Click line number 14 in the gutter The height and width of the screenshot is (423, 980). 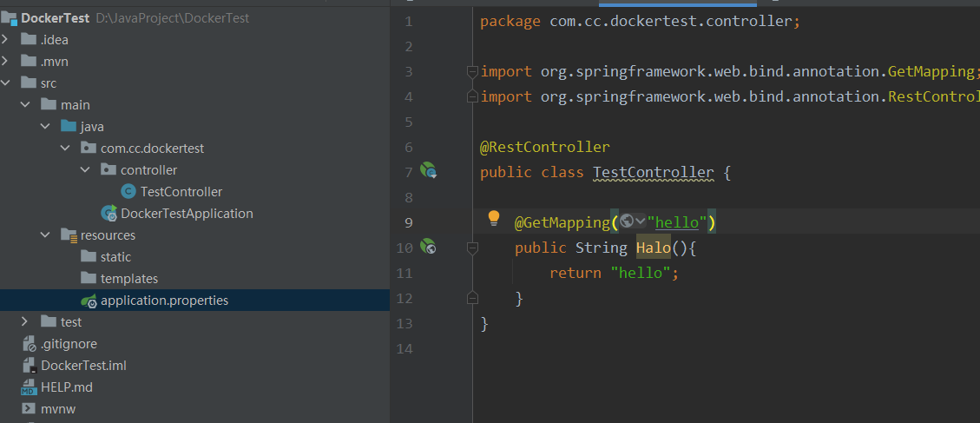404,348
